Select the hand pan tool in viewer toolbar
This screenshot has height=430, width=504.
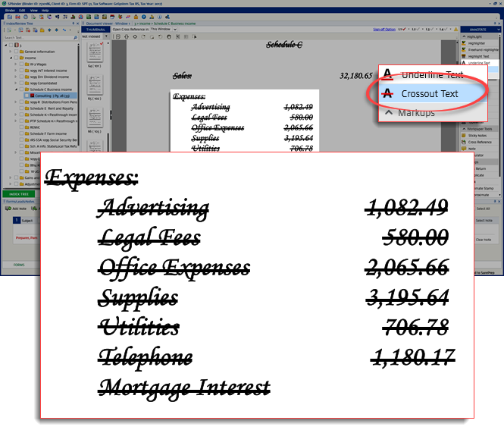[x=169, y=36]
